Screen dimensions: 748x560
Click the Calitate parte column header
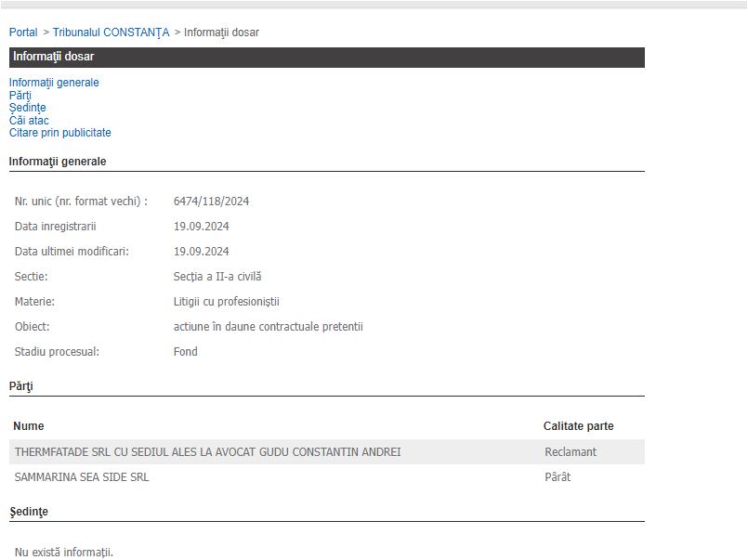(578, 426)
